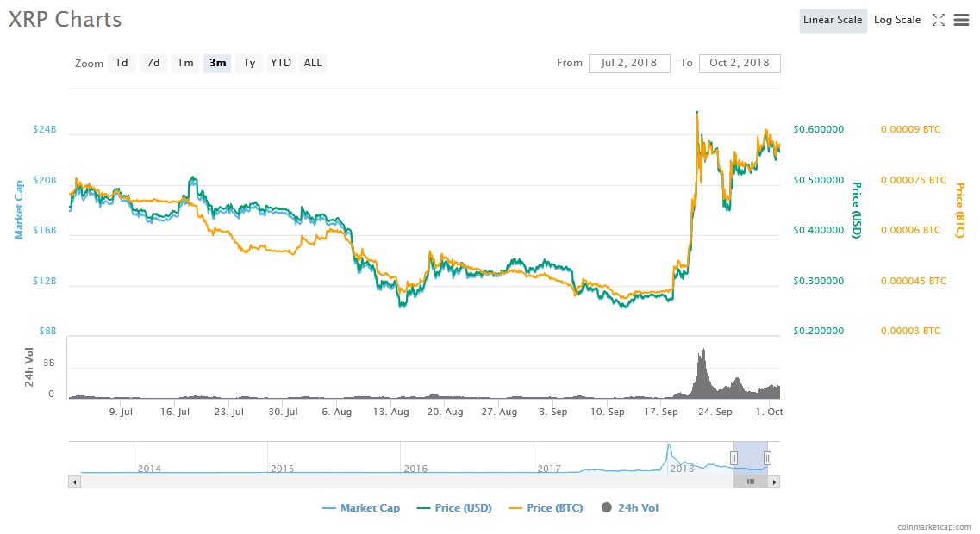Switch to Log Scale
The image size is (980, 534).
tap(897, 20)
